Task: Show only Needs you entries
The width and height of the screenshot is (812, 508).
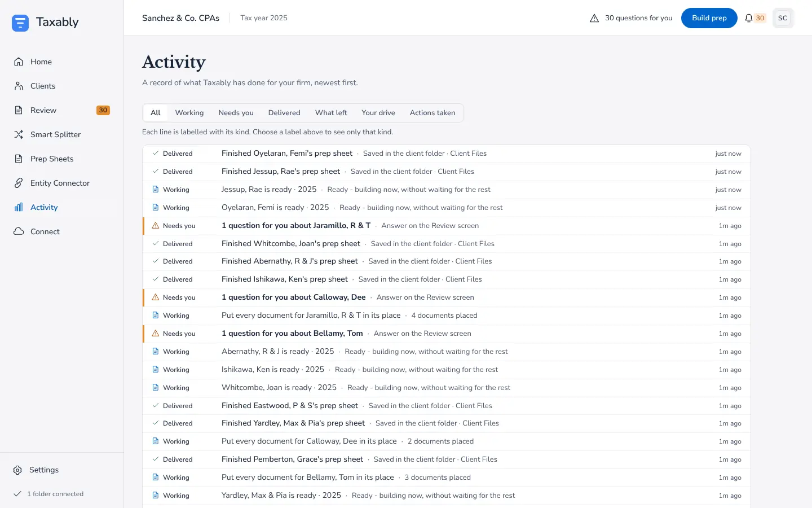Action: tap(236, 113)
